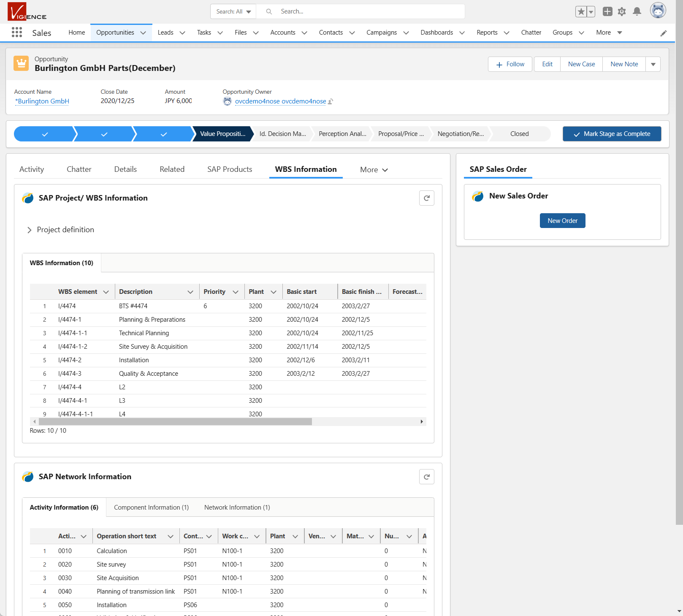683x616 pixels.
Task: Open the Related tab
Action: coord(172,169)
